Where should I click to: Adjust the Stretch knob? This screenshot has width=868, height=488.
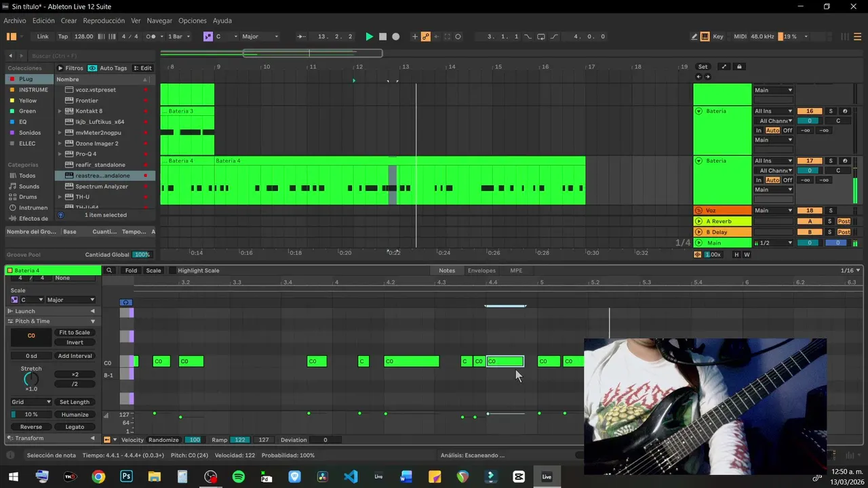(x=31, y=379)
